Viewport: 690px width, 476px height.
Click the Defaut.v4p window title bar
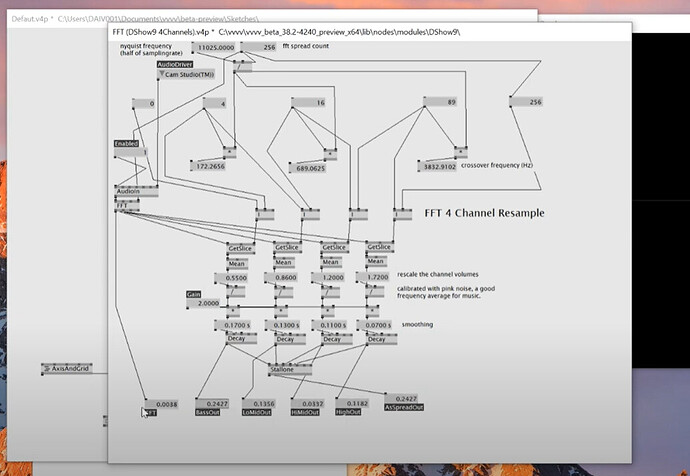tap(272, 18)
